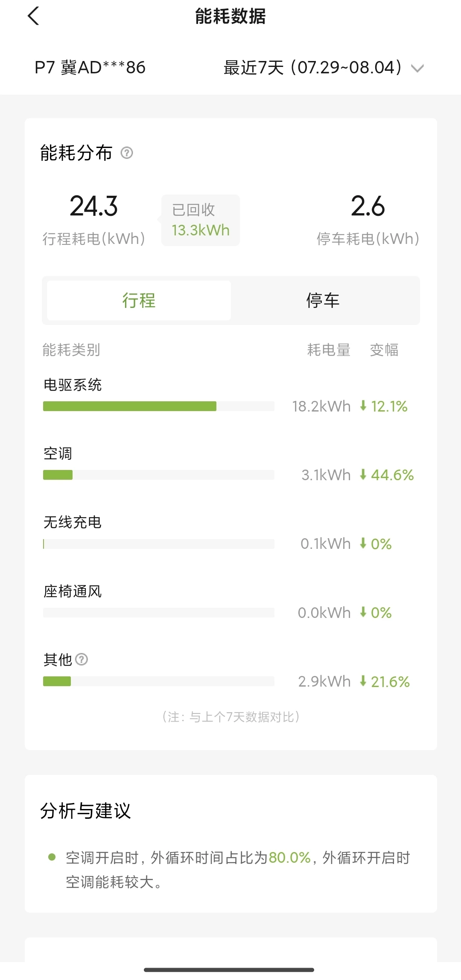Tap the 无线充电 row
Screen dimensions: 461x980
[230, 533]
